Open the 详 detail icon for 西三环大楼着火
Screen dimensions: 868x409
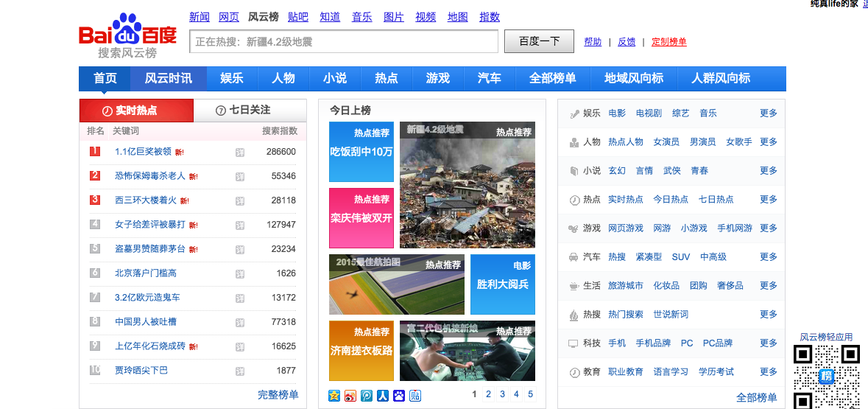point(240,200)
